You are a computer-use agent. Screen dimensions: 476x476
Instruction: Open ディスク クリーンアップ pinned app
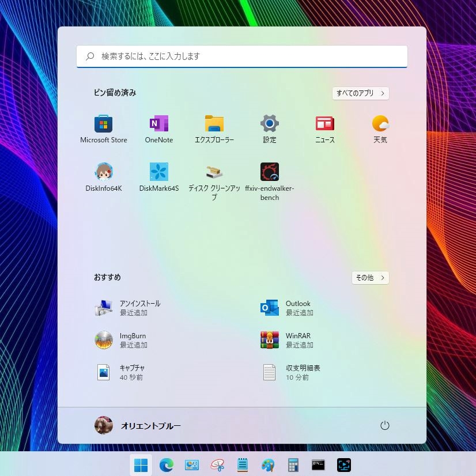point(214,182)
